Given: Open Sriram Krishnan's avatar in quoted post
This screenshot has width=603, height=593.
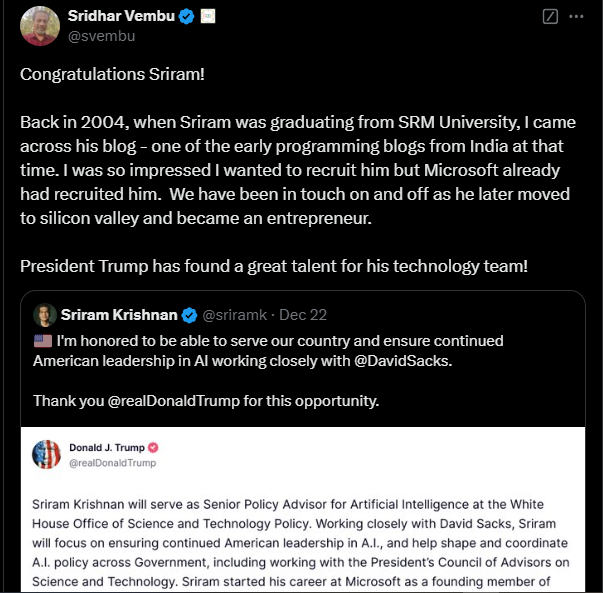Looking at the screenshot, I should (45, 315).
